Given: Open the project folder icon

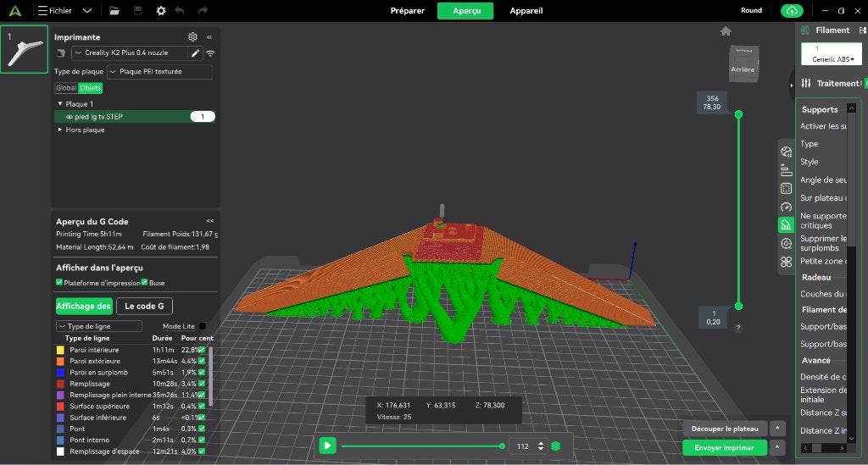Looking at the screenshot, I should pos(114,10).
